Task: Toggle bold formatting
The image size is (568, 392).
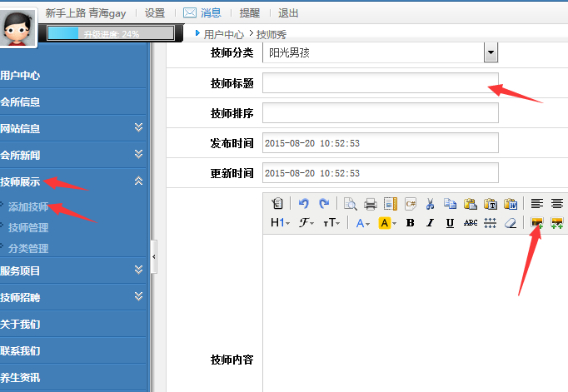Action: tap(410, 223)
